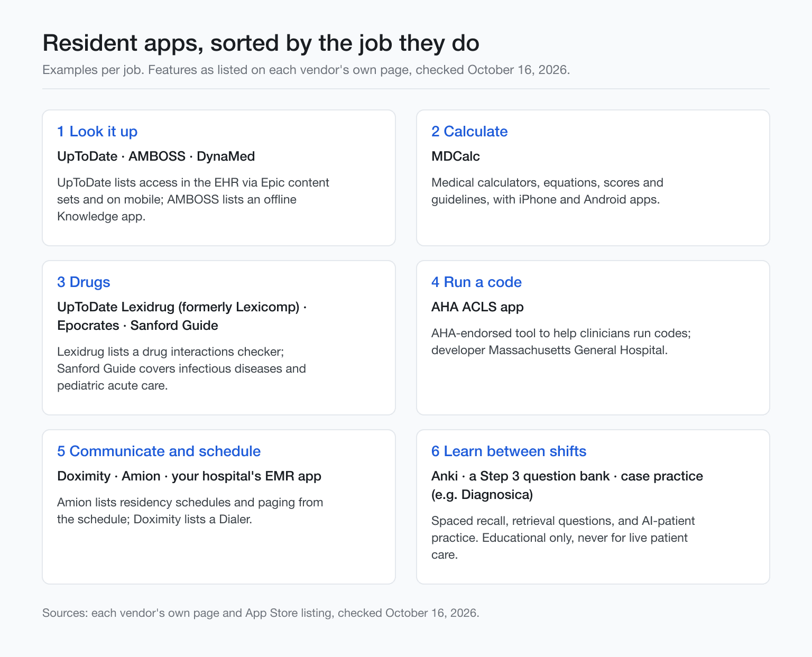The height and width of the screenshot is (657, 812).
Task: Open the '6 Learn between shifts' heading
Action: (x=509, y=451)
